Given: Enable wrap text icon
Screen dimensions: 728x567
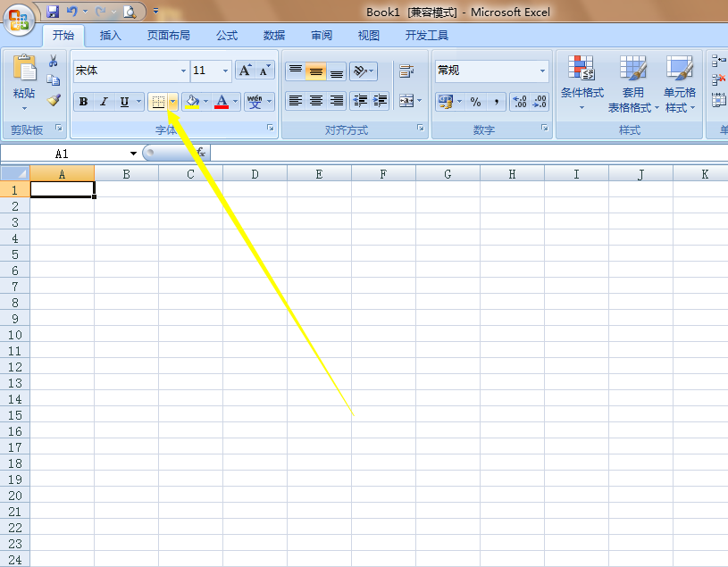Looking at the screenshot, I should 406,71.
